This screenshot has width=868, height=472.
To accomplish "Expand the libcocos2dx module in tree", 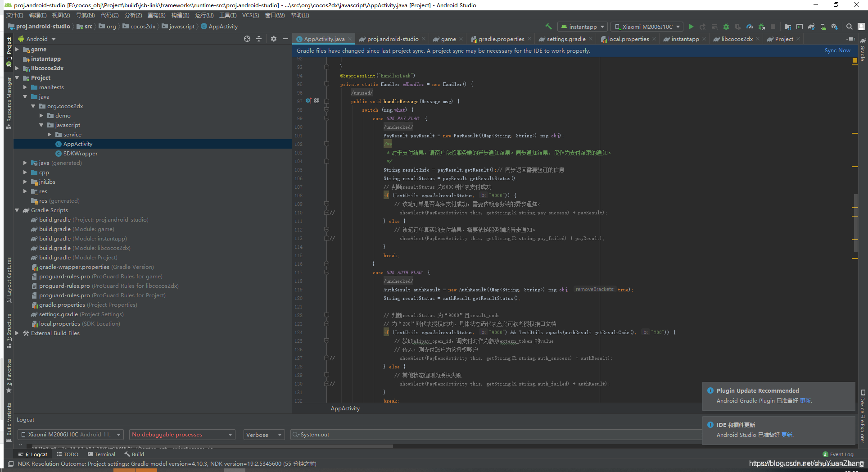I will (x=17, y=68).
